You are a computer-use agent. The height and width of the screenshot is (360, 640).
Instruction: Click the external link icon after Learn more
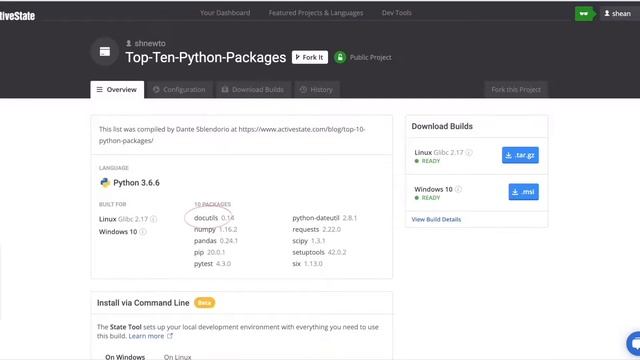[170, 336]
